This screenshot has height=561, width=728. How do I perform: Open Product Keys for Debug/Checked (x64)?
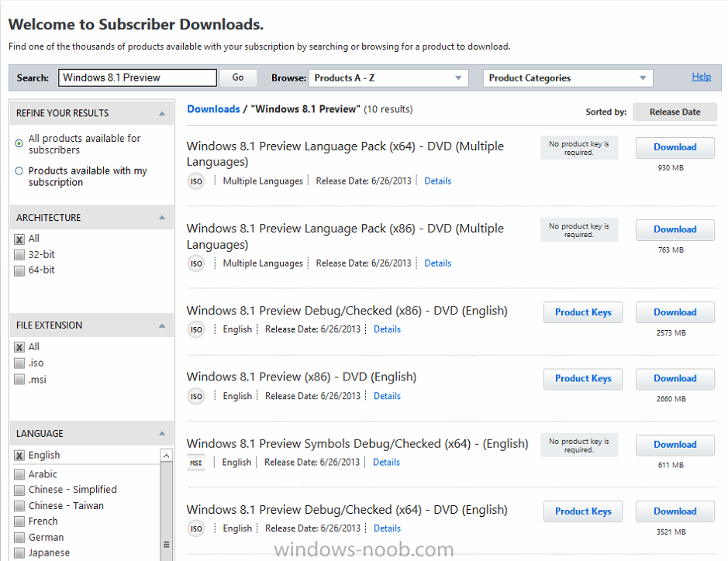[x=583, y=511]
